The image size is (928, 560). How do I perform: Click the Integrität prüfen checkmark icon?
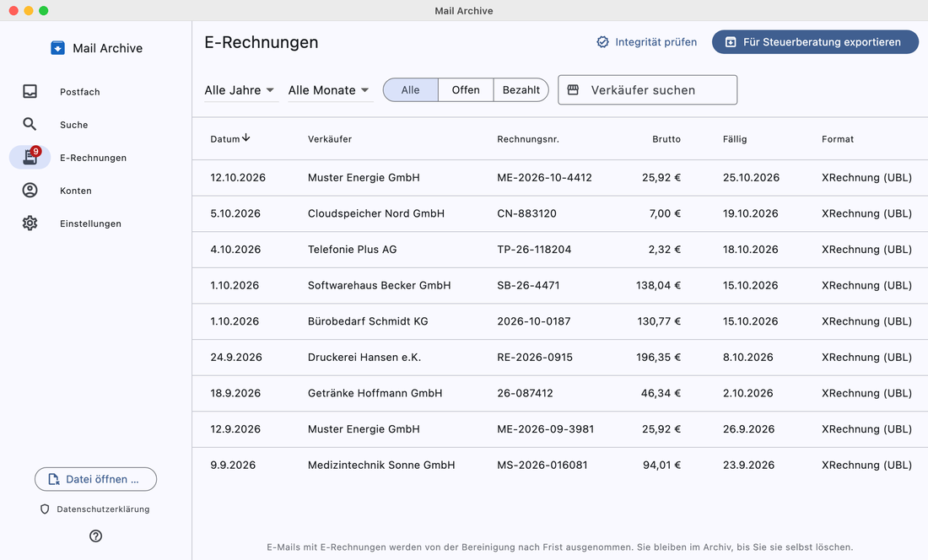[x=602, y=42]
